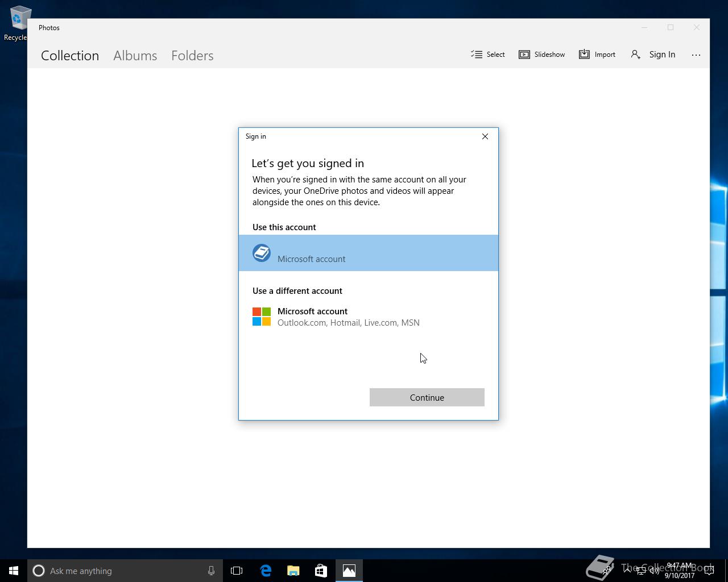Open the Store from the taskbar

[x=321, y=571]
